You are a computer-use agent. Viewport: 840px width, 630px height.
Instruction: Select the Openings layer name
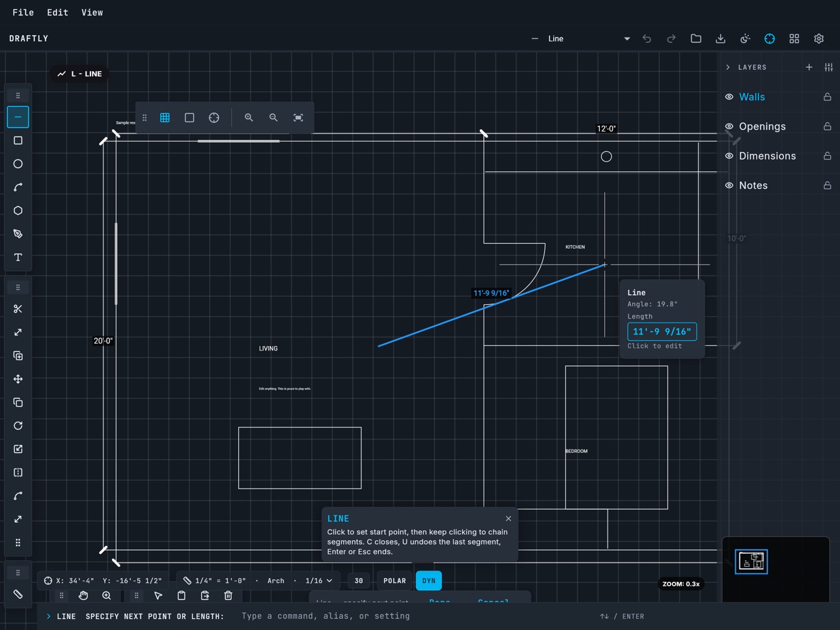[x=763, y=126]
